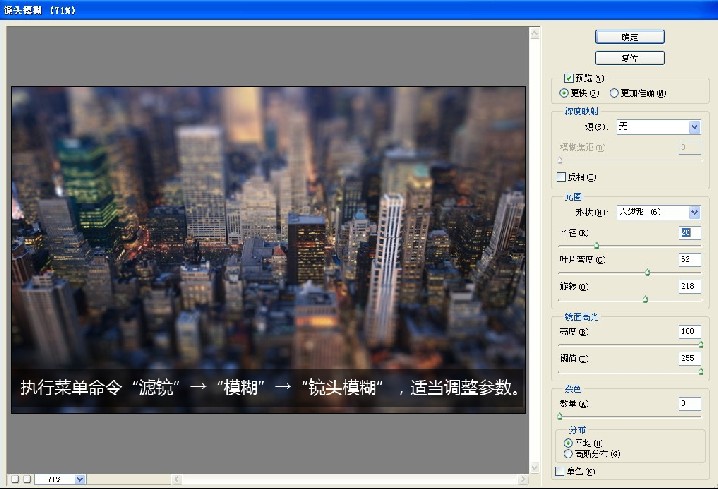Screen dimensions: 718x489
Task: Click the blade curvature slider handle
Action: tap(648, 271)
